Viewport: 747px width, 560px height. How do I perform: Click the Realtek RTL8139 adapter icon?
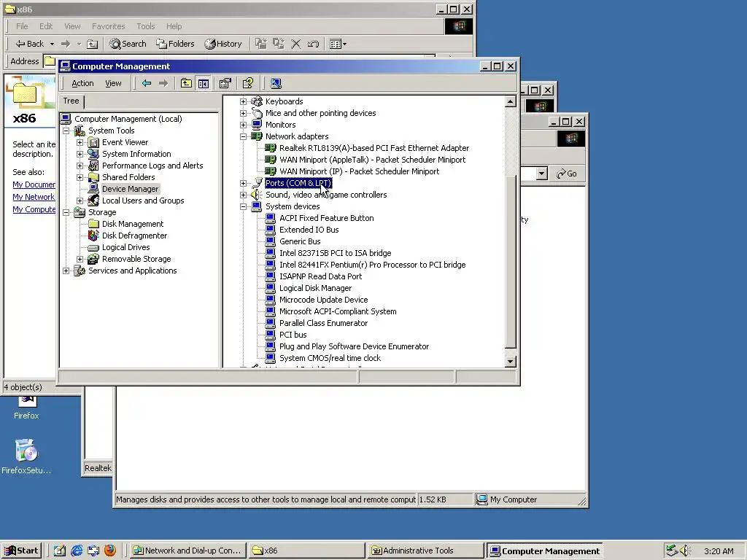[271, 148]
